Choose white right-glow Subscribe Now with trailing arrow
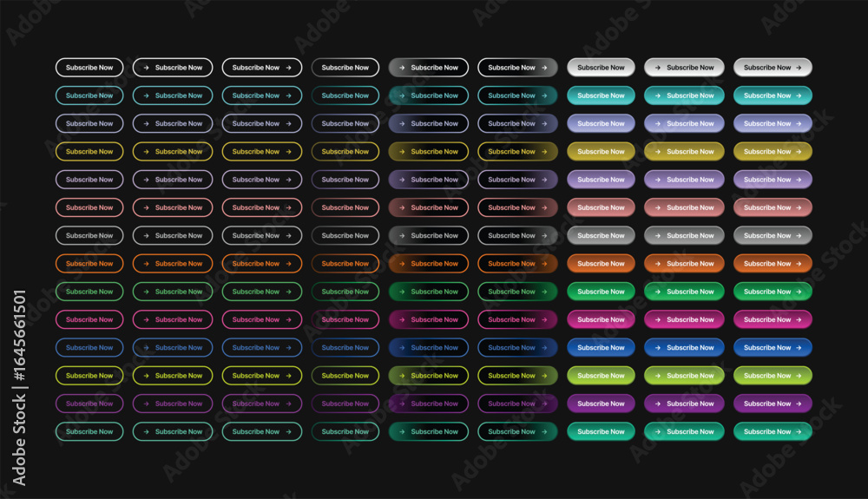 tap(517, 68)
